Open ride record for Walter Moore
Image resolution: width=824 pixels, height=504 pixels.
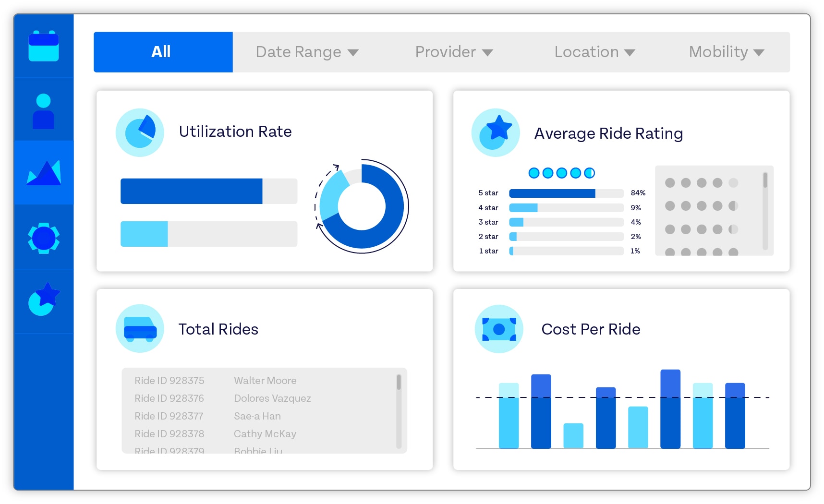point(265,380)
